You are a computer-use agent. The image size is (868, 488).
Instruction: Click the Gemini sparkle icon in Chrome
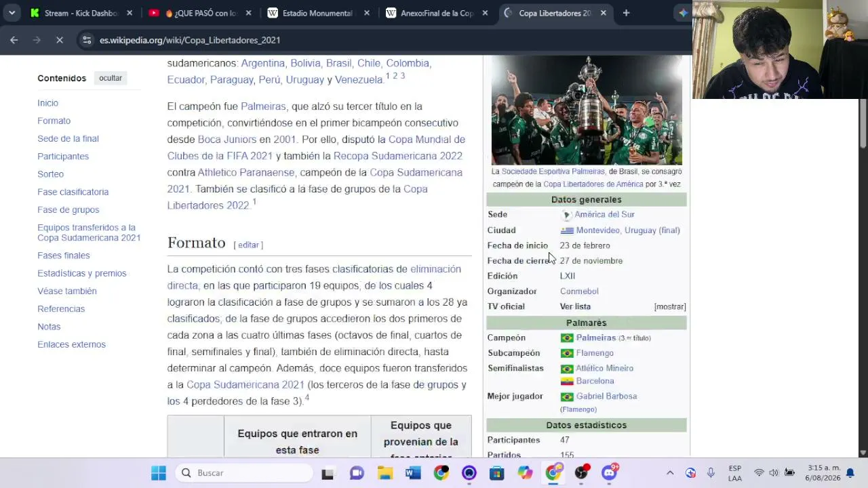pyautogui.click(x=683, y=13)
